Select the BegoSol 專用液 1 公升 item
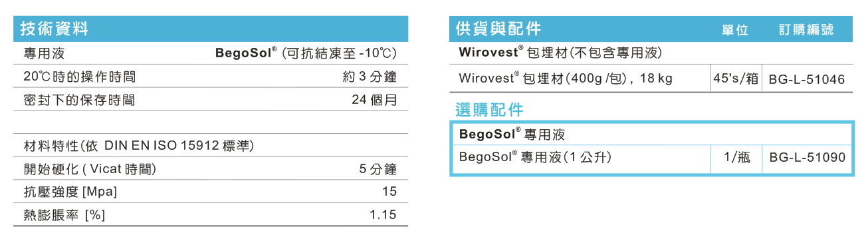Viewport: 868px width, 243px height. point(535,158)
